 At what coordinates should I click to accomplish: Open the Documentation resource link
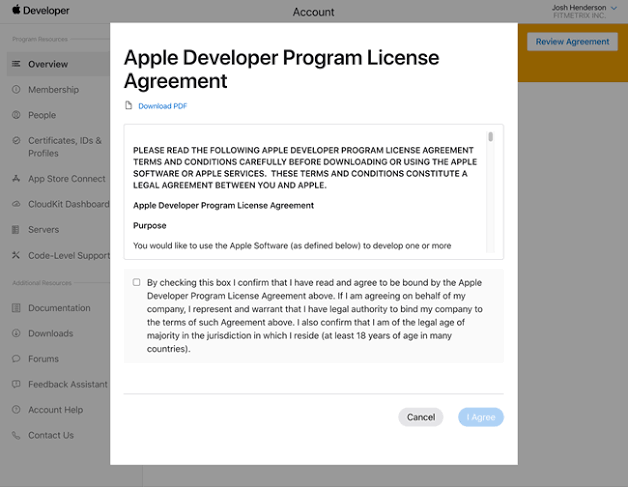click(59, 308)
